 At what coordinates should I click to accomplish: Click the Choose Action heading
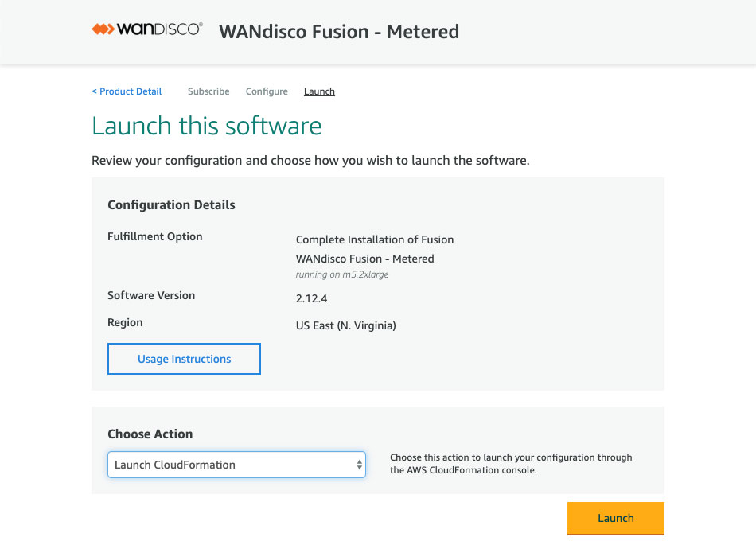point(150,434)
